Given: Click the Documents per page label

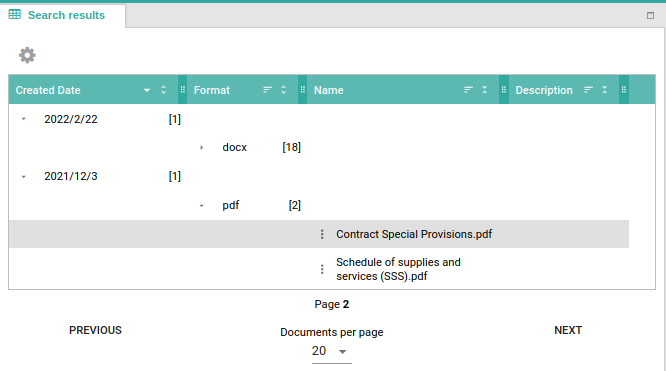Looking at the screenshot, I should coord(332,332).
